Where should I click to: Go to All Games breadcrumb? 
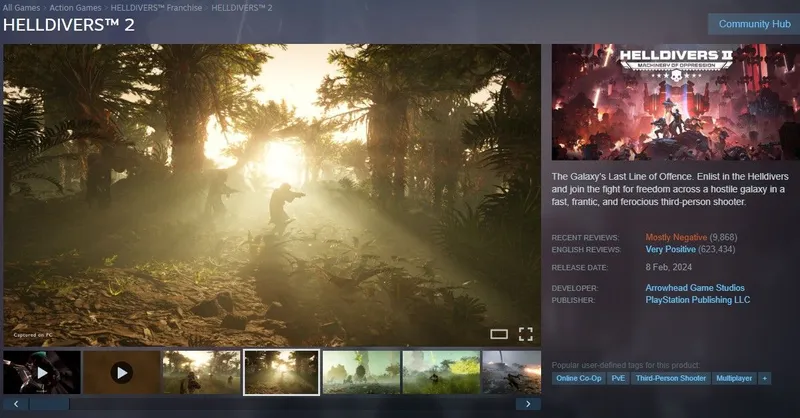point(21,8)
